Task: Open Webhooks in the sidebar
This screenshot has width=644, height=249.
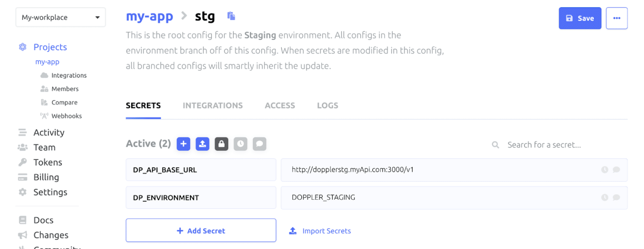Action: pyautogui.click(x=66, y=116)
